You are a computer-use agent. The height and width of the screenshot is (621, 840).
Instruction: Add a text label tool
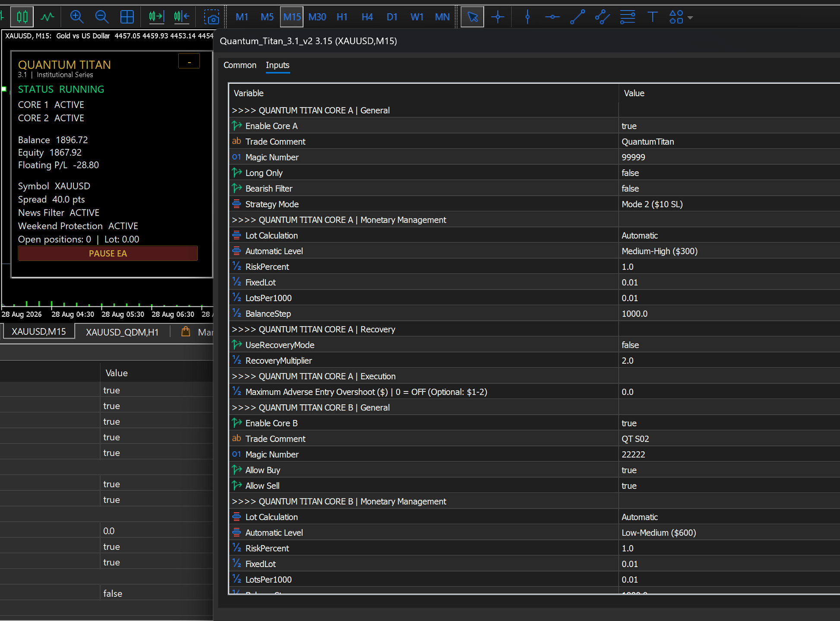(653, 17)
